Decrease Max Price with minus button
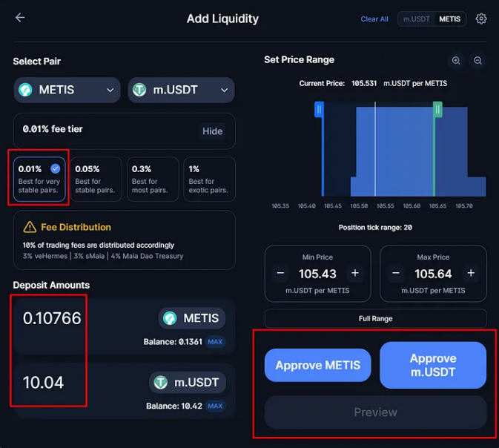This screenshot has height=448, width=499. pos(396,273)
